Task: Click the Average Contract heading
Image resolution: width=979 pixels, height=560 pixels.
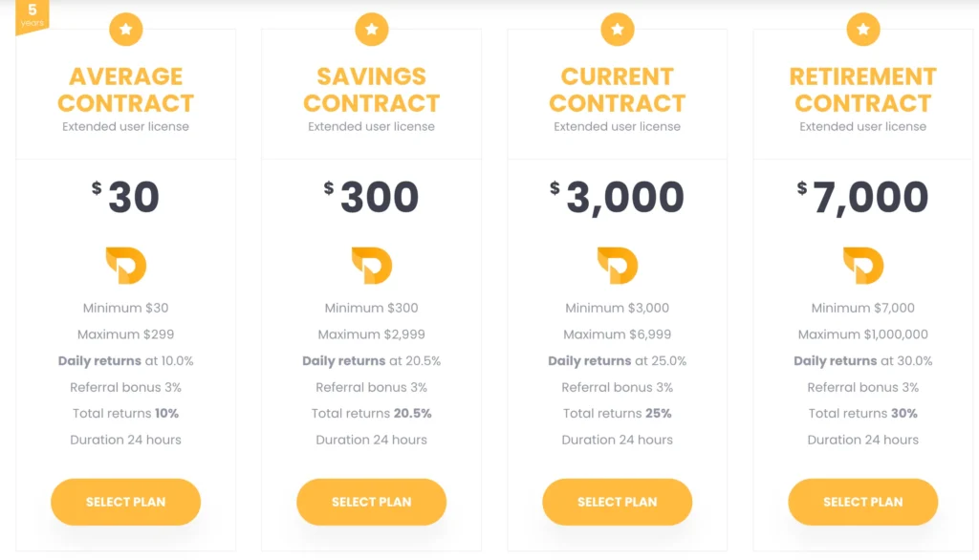Action: point(125,90)
